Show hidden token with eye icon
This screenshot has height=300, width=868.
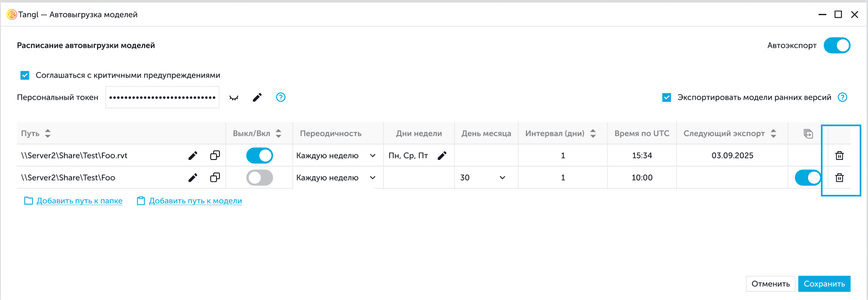tap(234, 97)
